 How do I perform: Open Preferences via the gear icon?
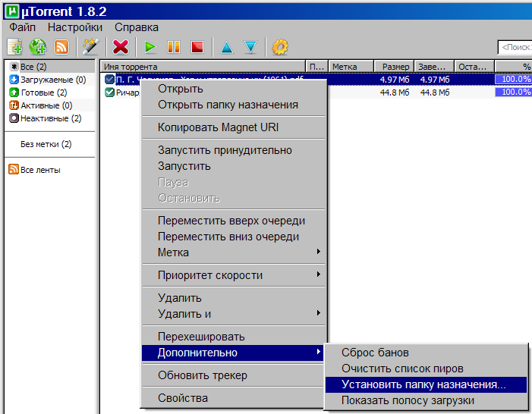[x=279, y=47]
